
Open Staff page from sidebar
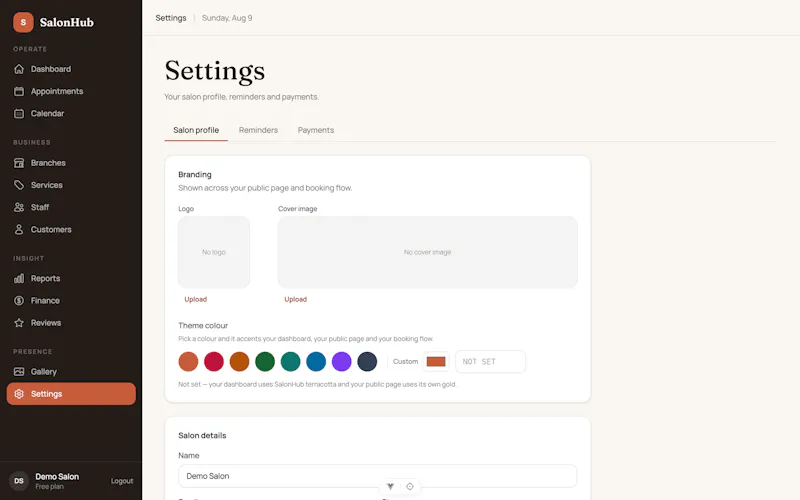[x=71, y=207]
